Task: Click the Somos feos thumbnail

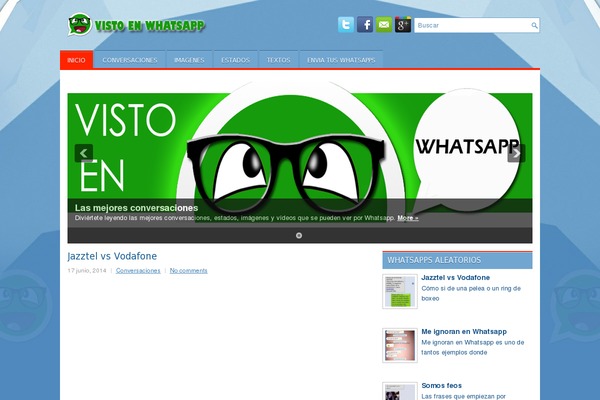Action: coord(400,391)
